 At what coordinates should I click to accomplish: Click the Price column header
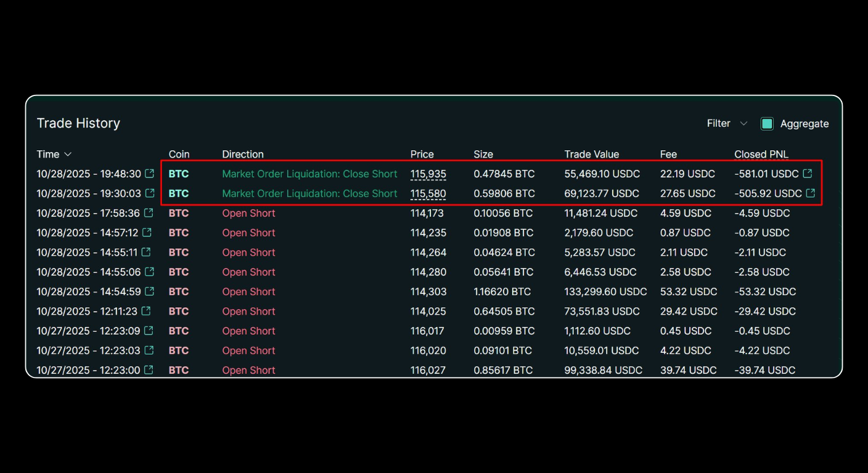click(x=422, y=154)
